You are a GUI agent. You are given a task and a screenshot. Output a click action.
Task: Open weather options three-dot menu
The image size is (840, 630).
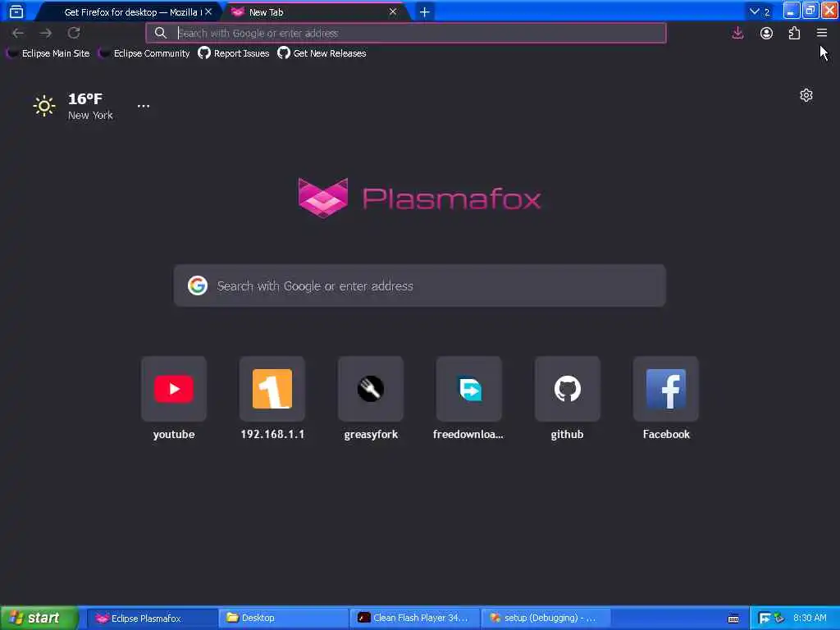143,106
